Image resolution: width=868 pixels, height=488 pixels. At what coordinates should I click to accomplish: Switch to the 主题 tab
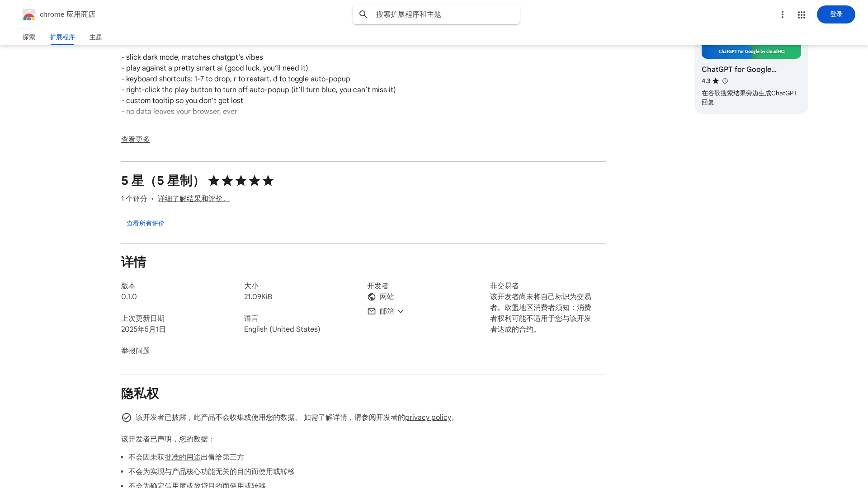click(x=96, y=37)
